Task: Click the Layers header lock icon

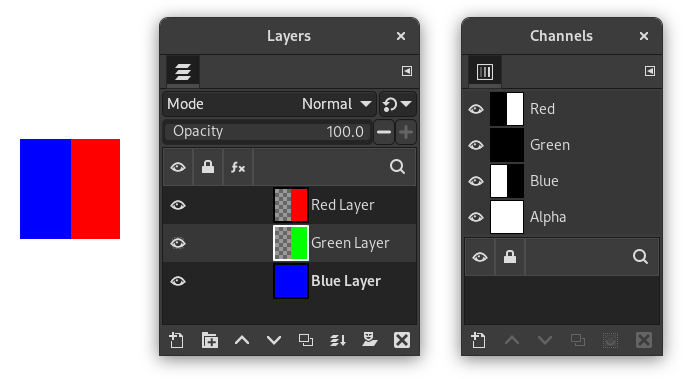Action: coord(208,167)
